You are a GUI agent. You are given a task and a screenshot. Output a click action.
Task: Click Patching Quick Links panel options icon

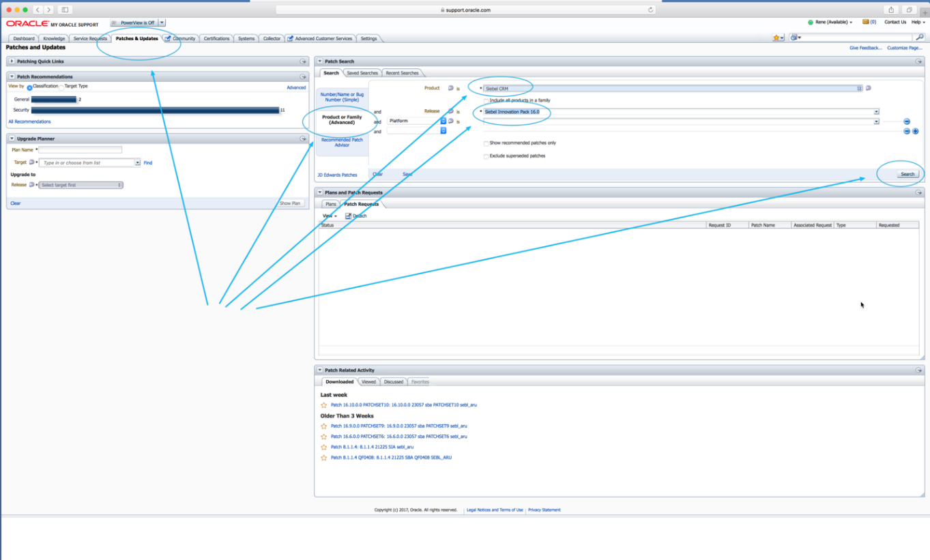coord(303,61)
